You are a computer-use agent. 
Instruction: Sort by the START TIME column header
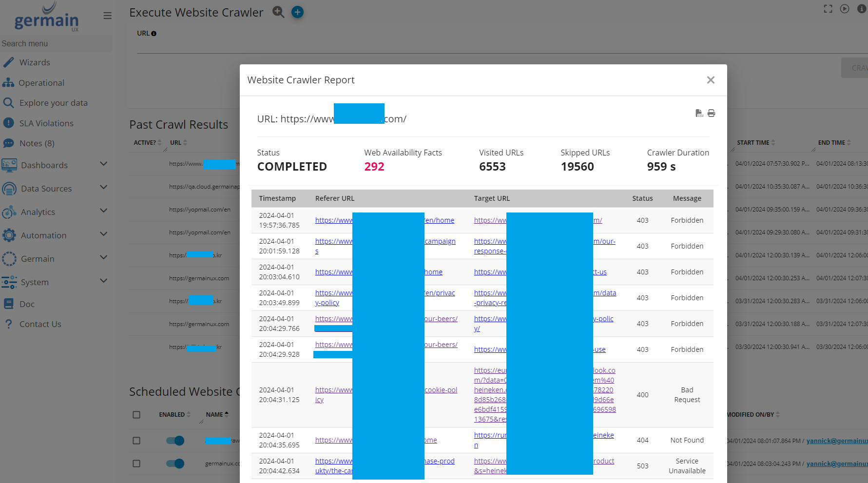click(753, 143)
